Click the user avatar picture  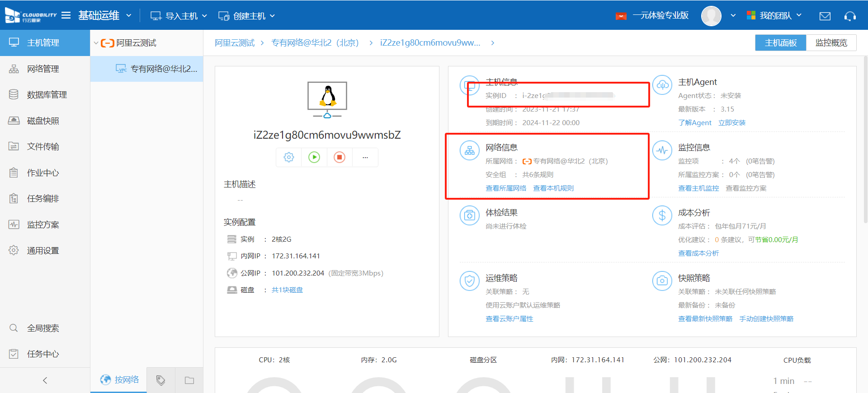click(x=711, y=16)
